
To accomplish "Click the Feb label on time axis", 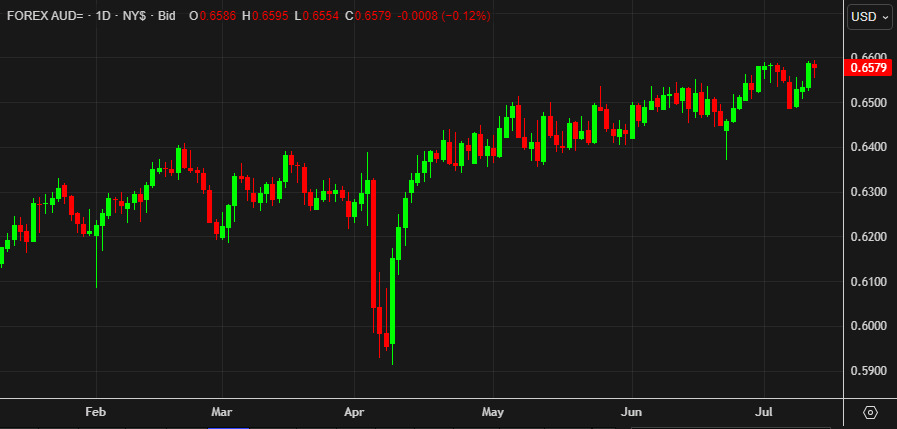I will (96, 412).
